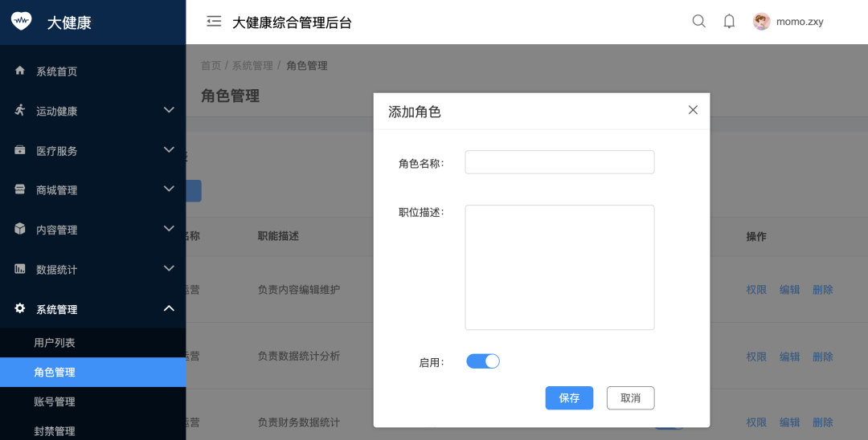The height and width of the screenshot is (440, 868).
Task: Click 删除 in the 负责数据统计分析 row
Action: coord(823,356)
